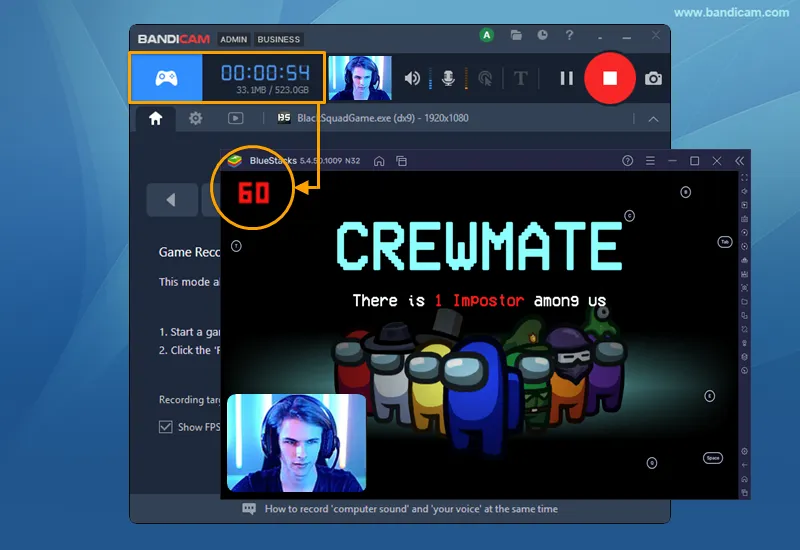Take a BlueStacks screenshot from the sidebar
Viewport: 800px width, 550px height.
click(744, 288)
